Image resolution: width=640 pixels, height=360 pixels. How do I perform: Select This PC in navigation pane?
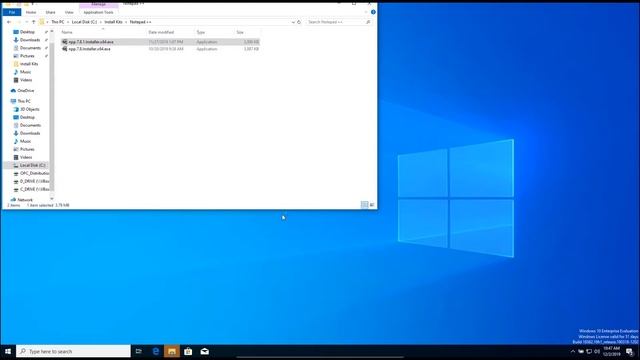(x=24, y=101)
